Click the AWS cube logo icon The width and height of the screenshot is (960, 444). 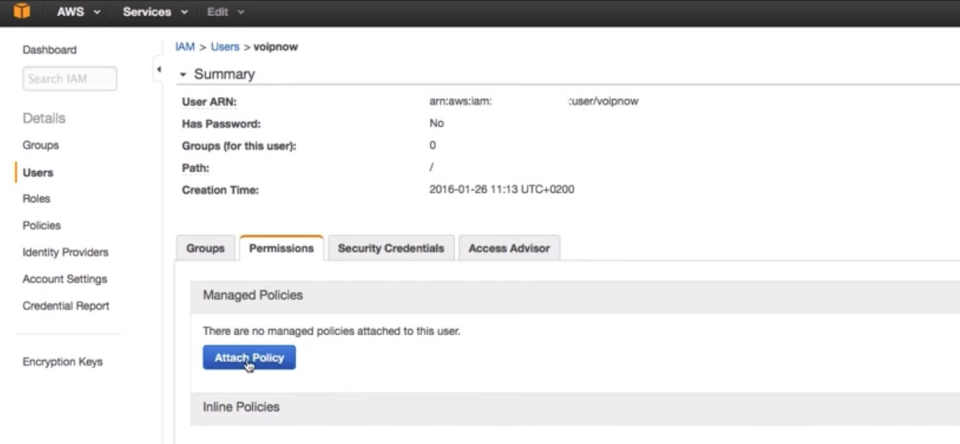[21, 12]
